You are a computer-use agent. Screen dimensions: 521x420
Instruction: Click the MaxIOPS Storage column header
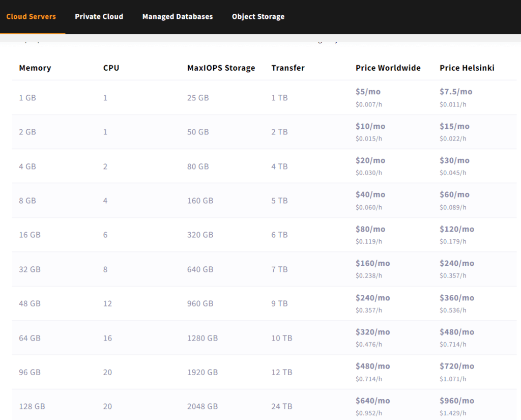pos(221,68)
